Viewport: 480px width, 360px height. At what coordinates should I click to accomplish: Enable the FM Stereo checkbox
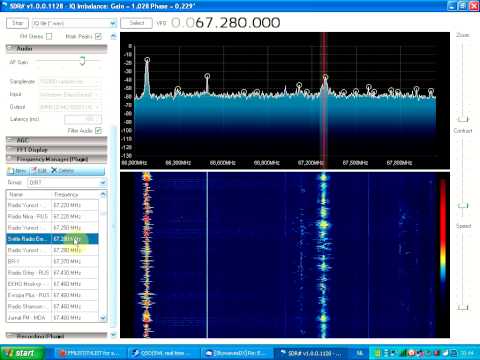click(49, 36)
